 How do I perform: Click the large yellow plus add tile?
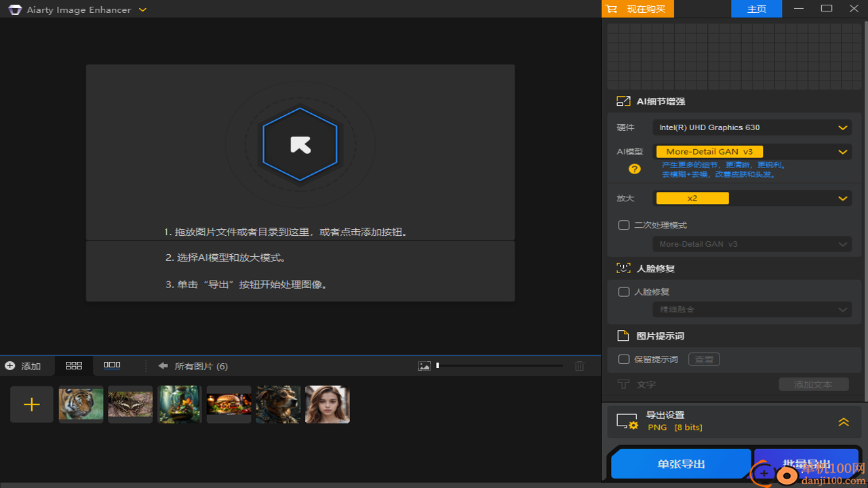pyautogui.click(x=32, y=405)
